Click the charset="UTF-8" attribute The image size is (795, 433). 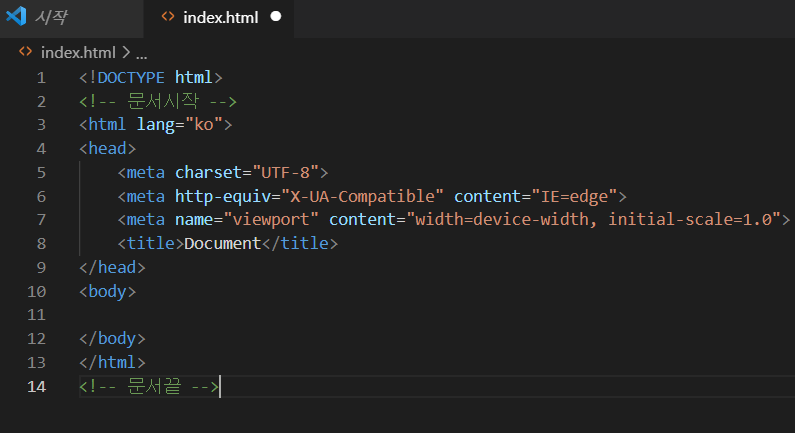coord(247,172)
